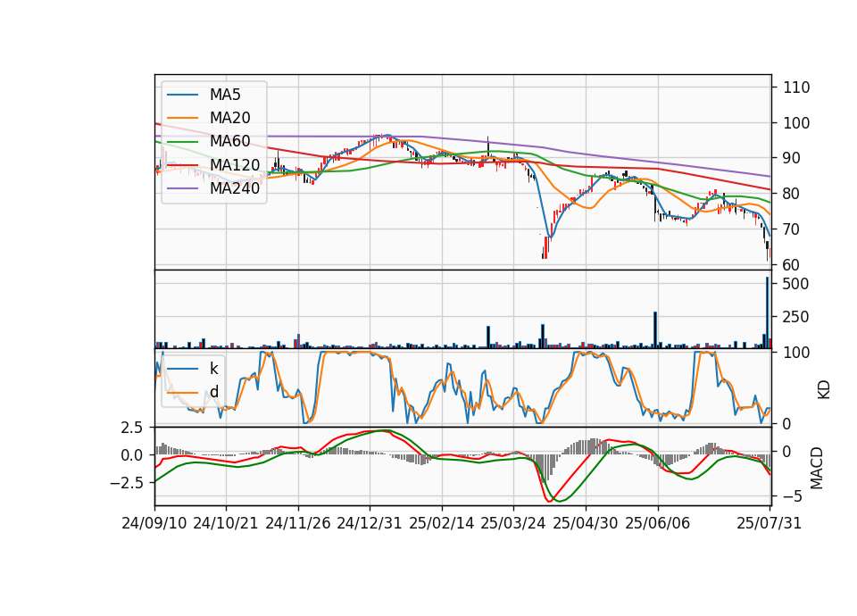Click the price axis value 70
This screenshot has height=616, width=857.
point(792,229)
